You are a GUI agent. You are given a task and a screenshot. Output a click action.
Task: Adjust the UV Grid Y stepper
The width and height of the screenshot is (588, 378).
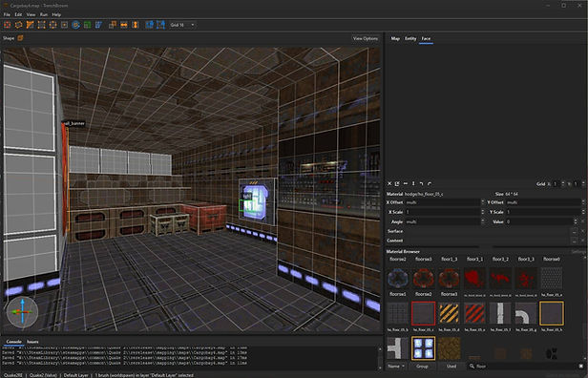[583, 183]
